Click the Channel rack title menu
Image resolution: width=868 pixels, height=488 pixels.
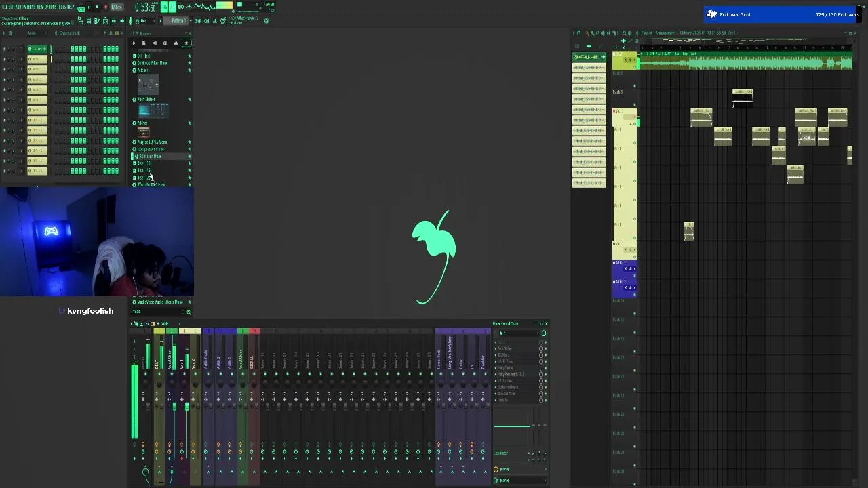click(69, 33)
